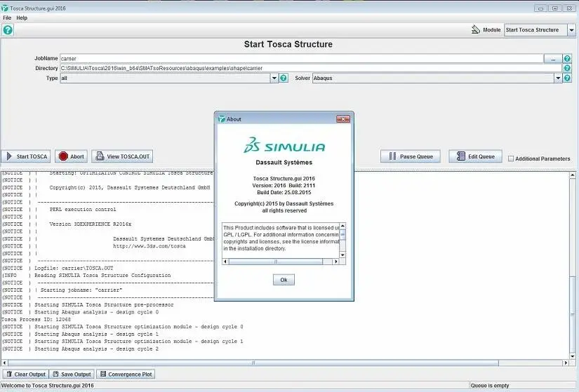
Task: Minimize the Tosca Structure window
Action: pyautogui.click(x=540, y=8)
